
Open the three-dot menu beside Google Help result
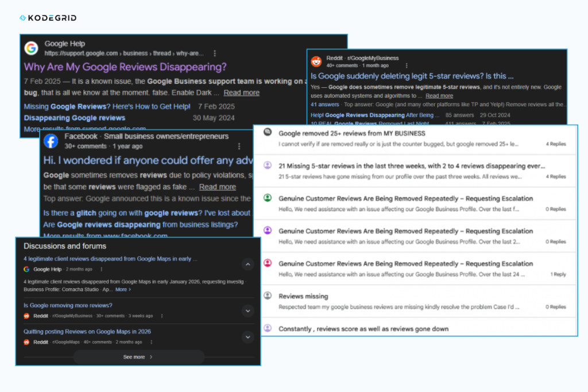pos(215,53)
